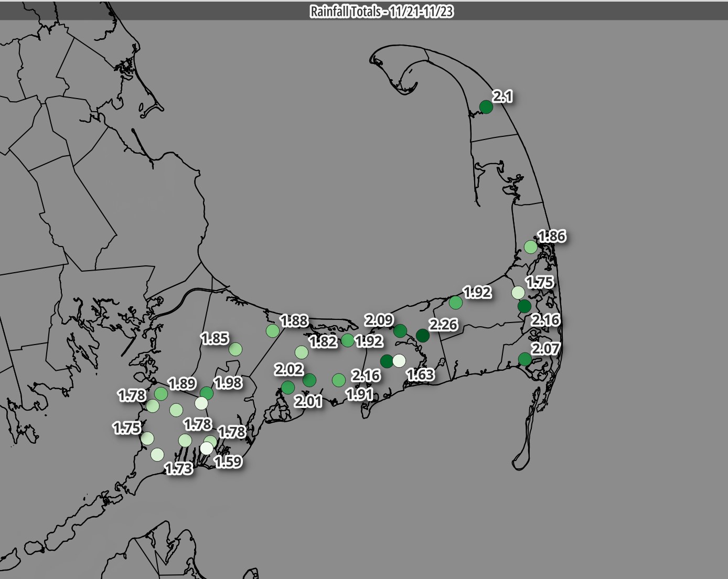
Task: Select the 2.01 rainfall value
Action: point(308,401)
